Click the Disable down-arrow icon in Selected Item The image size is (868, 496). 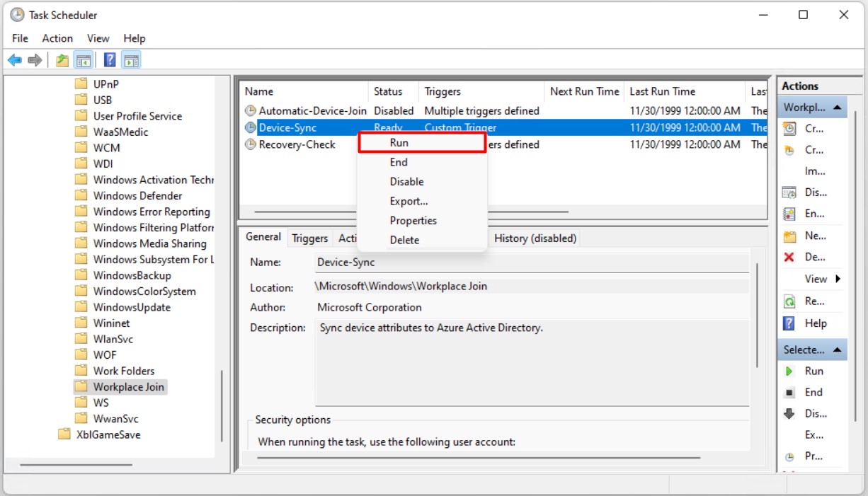click(x=789, y=413)
